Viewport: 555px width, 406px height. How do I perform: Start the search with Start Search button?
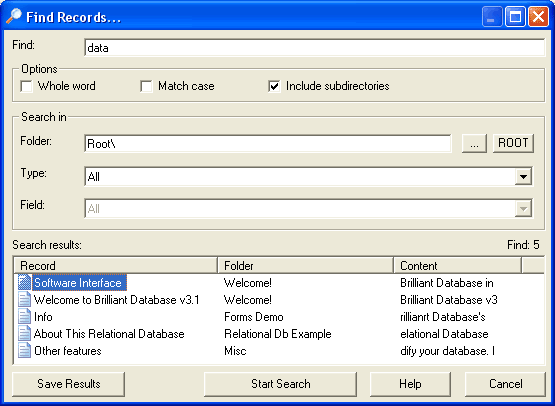[x=280, y=384]
